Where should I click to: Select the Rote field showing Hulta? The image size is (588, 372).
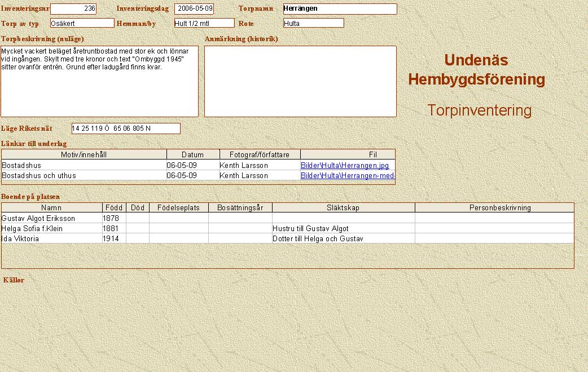click(x=313, y=23)
